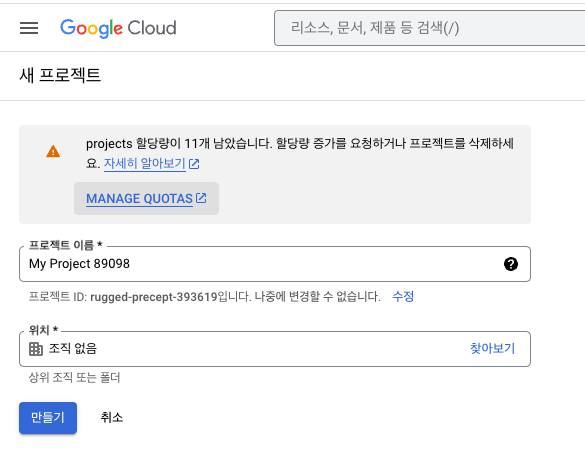
Task: Click the Google Cloud logo
Action: pyautogui.click(x=118, y=28)
